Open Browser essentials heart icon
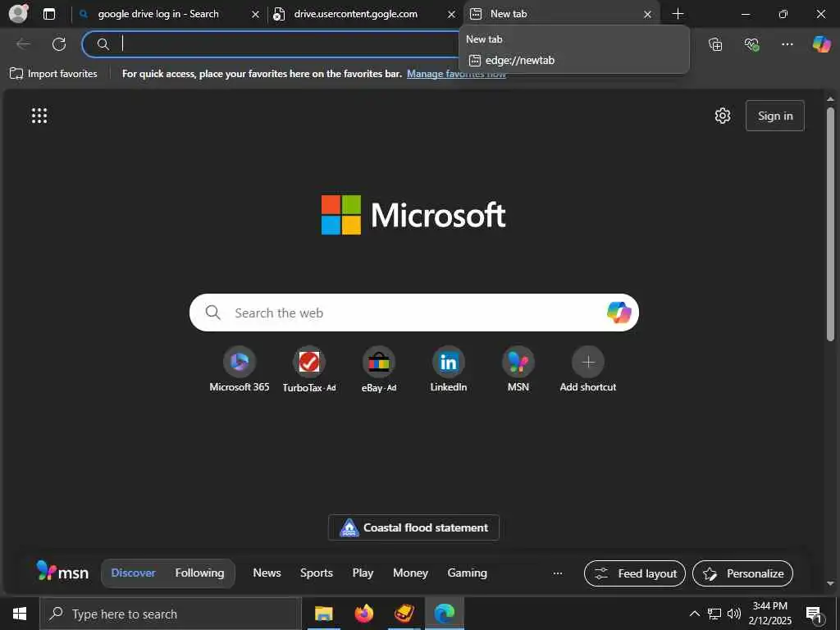 tap(751, 44)
